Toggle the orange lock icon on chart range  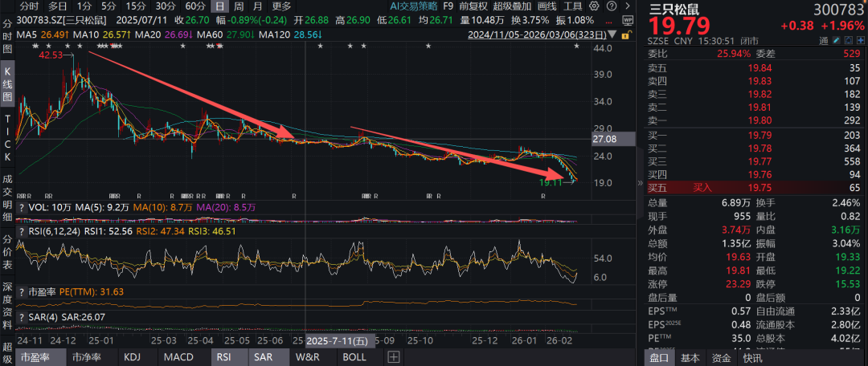626,35
